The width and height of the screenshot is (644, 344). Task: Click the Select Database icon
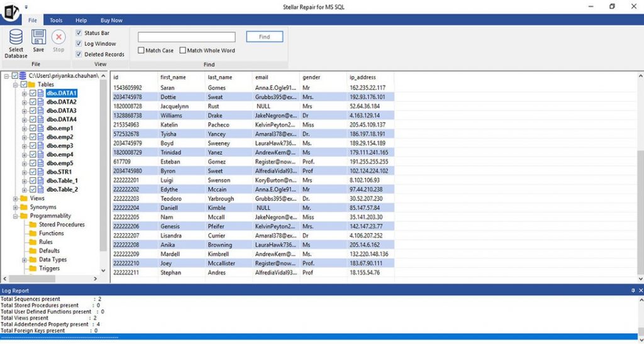[x=16, y=38]
